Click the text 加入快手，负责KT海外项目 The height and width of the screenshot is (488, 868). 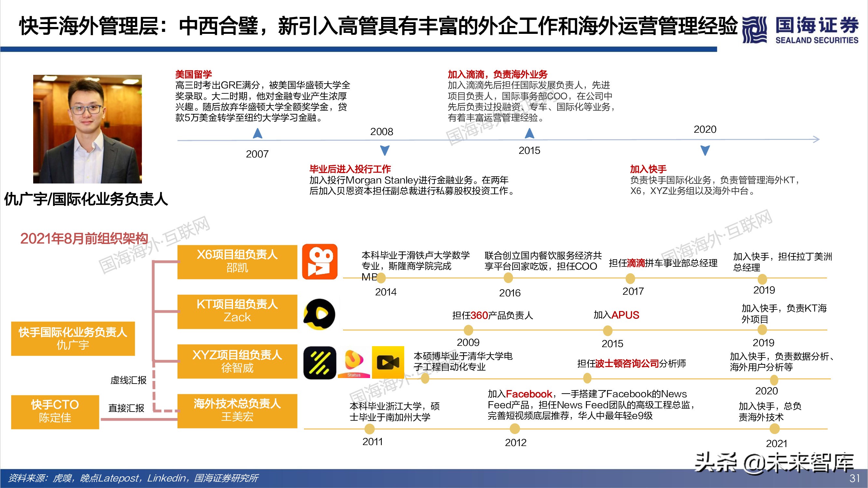click(x=784, y=313)
